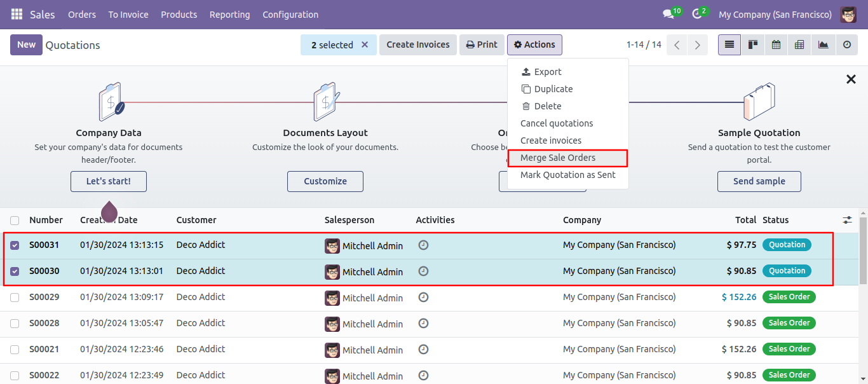
Task: Open the Print dropdown
Action: point(482,45)
